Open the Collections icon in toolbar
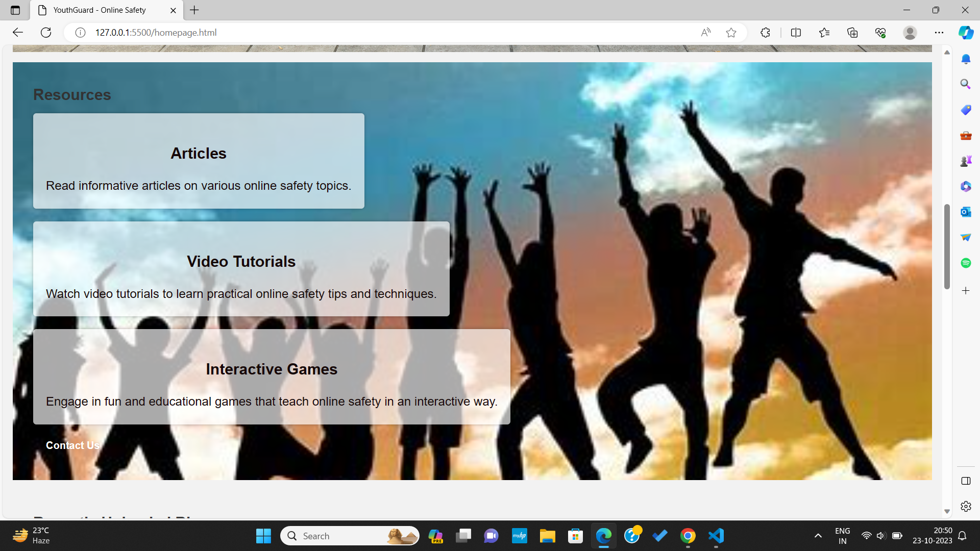 (852, 33)
